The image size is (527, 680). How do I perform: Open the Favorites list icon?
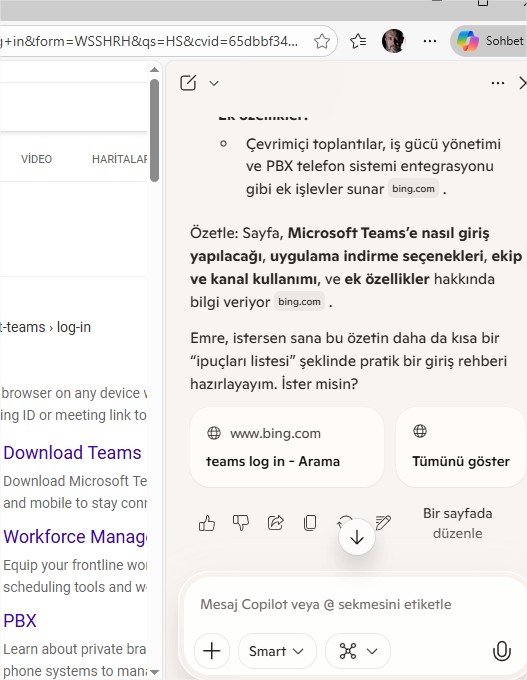(358, 41)
